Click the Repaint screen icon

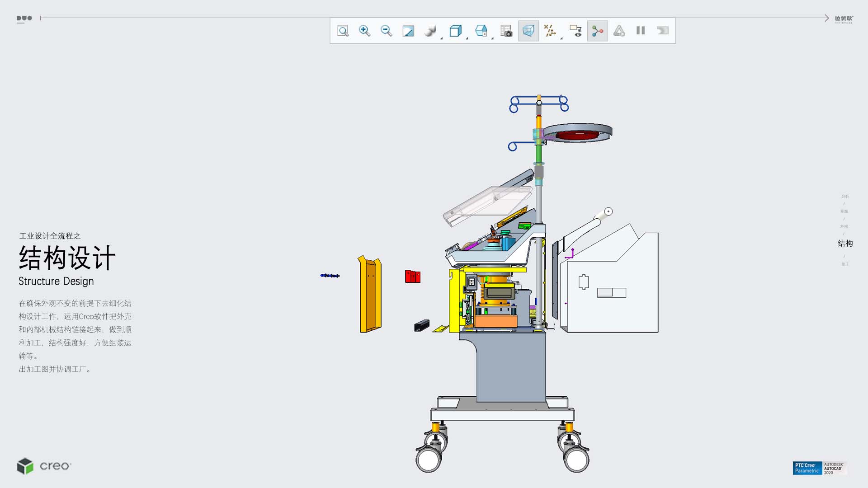click(x=408, y=31)
